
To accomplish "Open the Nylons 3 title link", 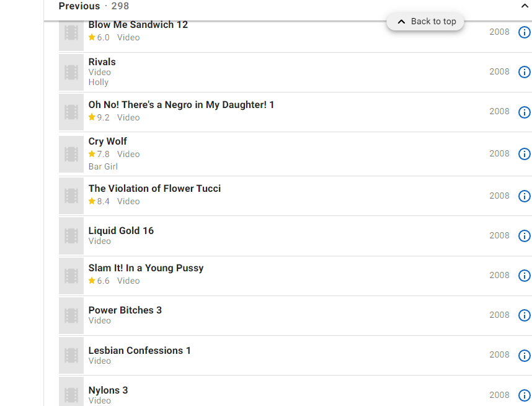I will point(108,390).
